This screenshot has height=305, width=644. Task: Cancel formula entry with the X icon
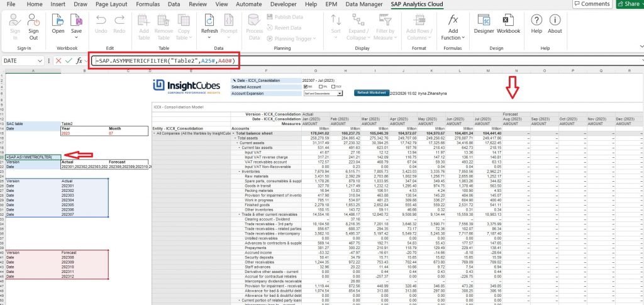(58, 61)
